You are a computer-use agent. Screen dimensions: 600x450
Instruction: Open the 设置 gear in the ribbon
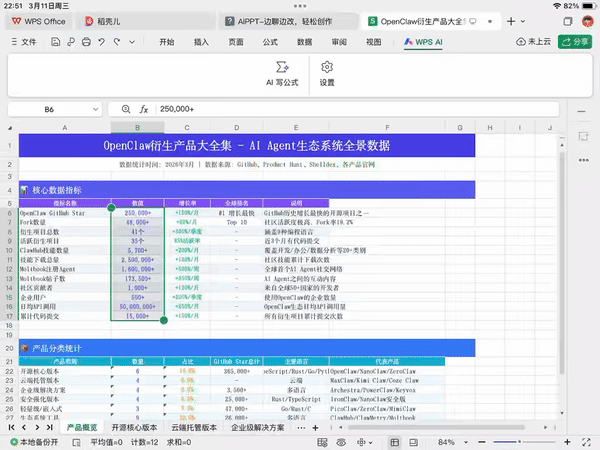327,73
